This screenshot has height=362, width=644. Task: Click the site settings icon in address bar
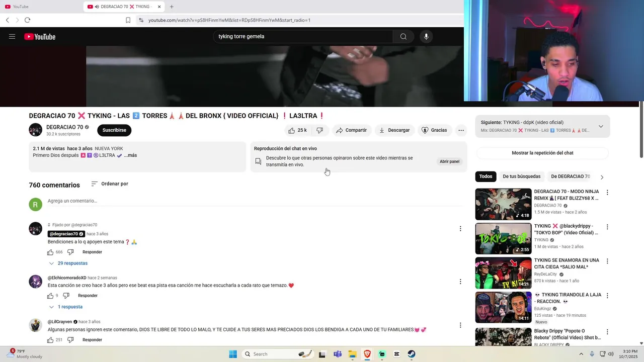(x=141, y=20)
